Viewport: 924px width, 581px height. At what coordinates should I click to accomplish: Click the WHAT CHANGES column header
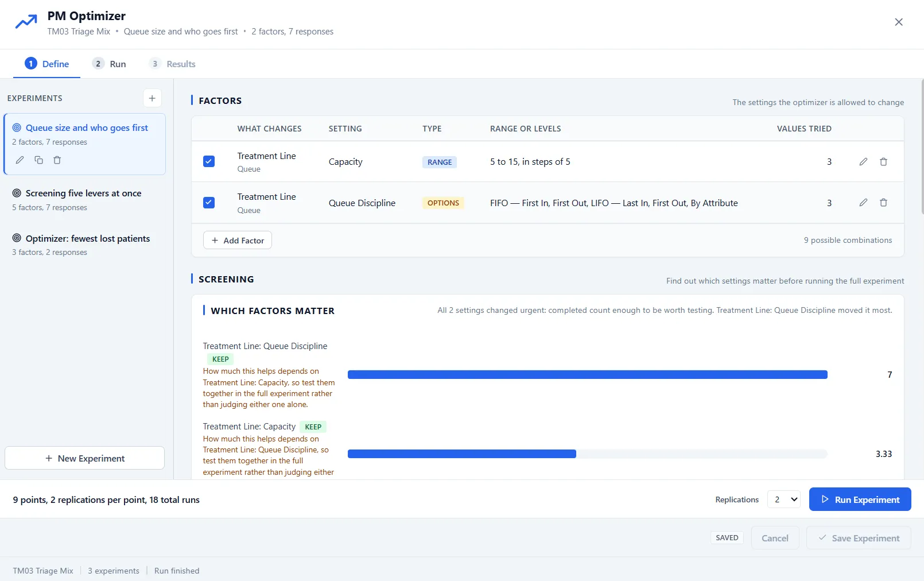pos(269,129)
